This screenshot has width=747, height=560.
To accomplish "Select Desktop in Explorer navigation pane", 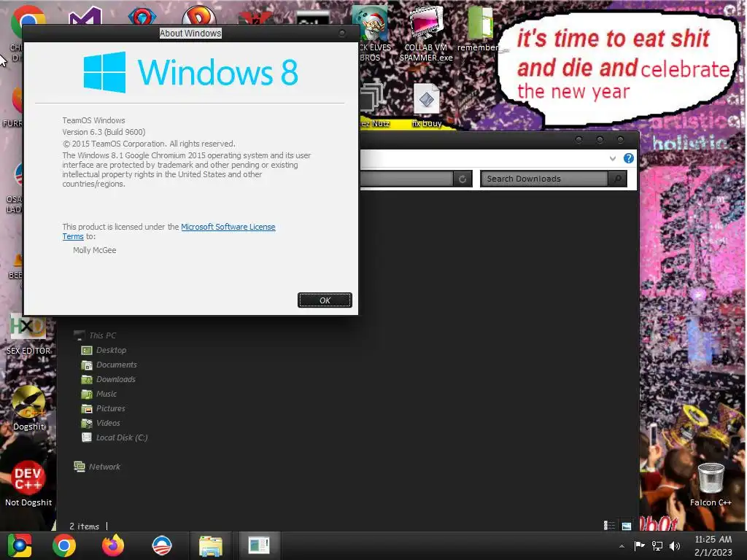I will tap(104, 351).
